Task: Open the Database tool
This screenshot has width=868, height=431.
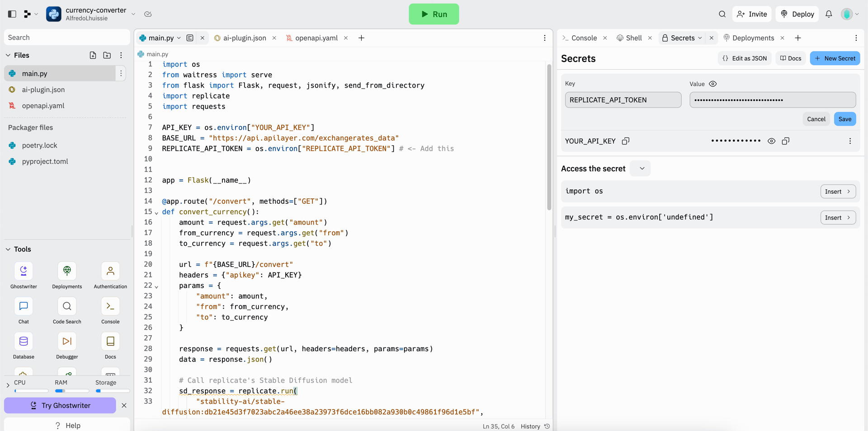Action: pyautogui.click(x=24, y=342)
